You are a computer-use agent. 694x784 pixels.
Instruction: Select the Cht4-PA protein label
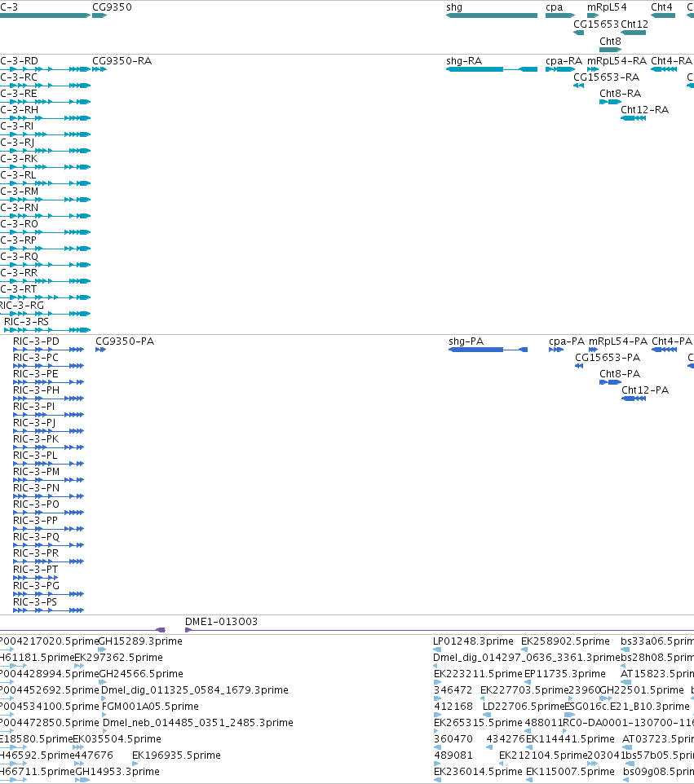point(672,341)
